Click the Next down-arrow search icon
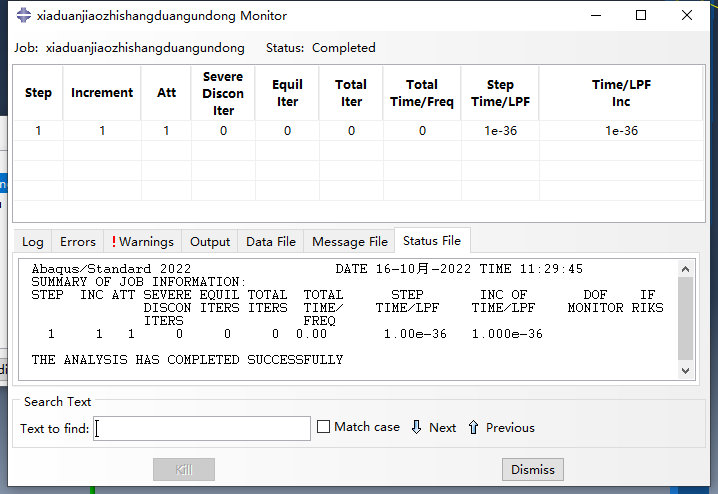The width and height of the screenshot is (718, 494). (x=416, y=427)
